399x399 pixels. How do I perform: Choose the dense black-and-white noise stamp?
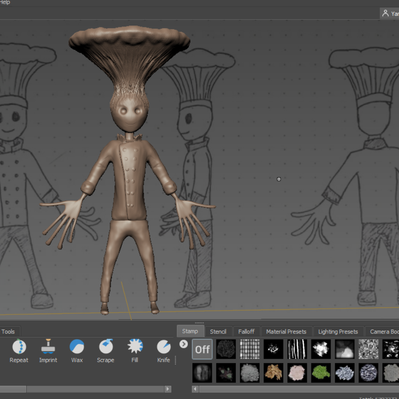click(368, 349)
